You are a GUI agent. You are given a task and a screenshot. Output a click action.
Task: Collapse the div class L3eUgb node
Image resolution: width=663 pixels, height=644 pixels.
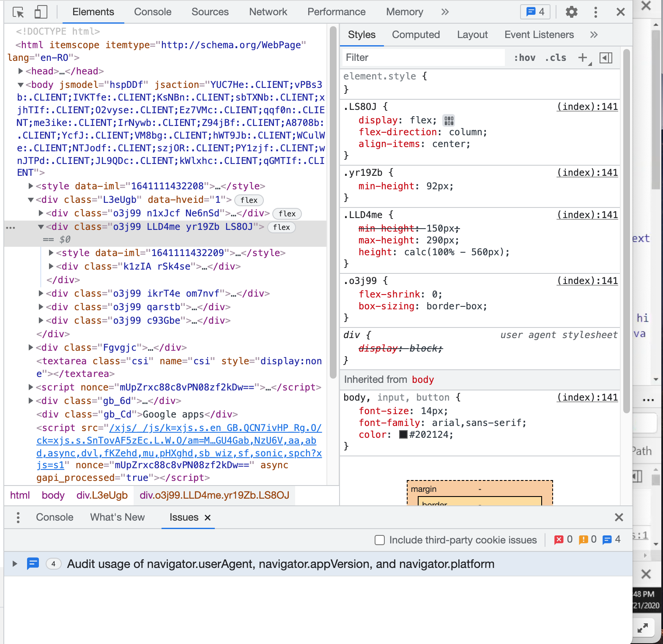tap(30, 199)
